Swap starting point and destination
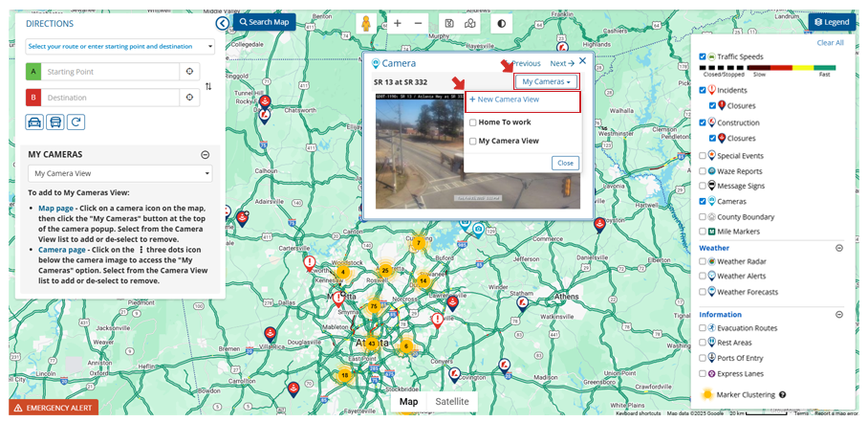The image size is (868, 422). coord(208,86)
